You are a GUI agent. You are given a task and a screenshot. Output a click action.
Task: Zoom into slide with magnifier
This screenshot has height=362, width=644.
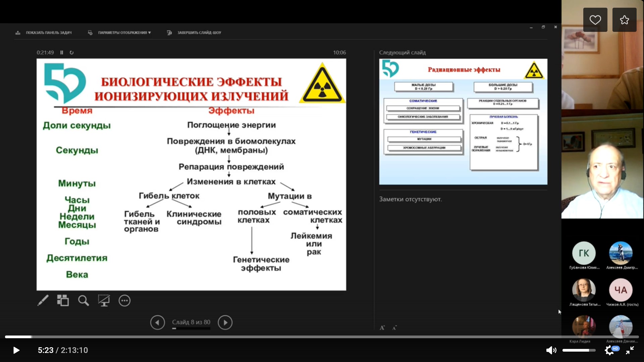coord(84,300)
